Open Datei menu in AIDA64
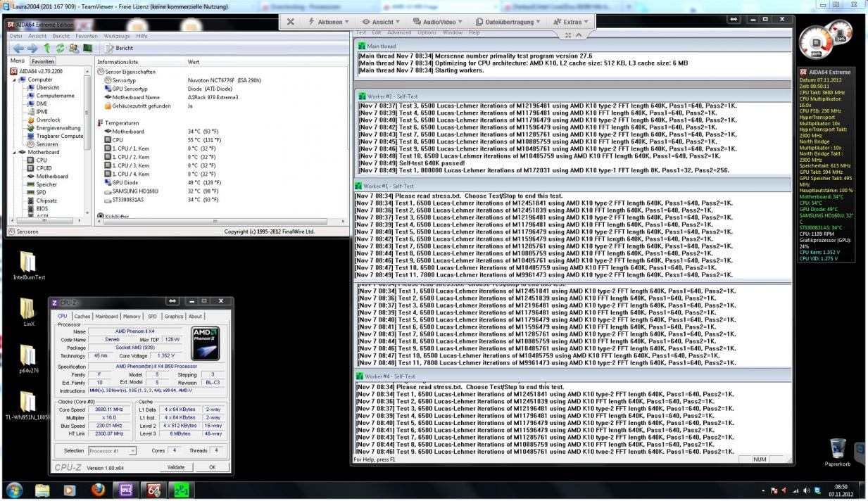This screenshot has height=501, width=868. (x=16, y=35)
